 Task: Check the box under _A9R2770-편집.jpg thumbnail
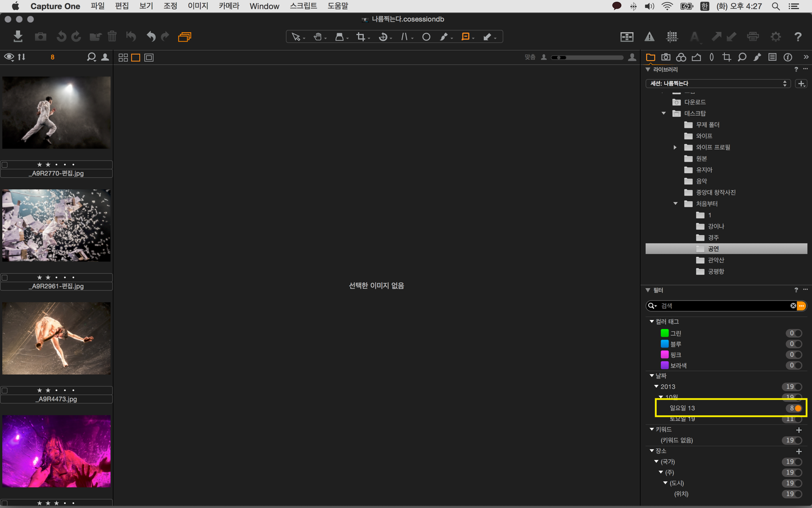(5, 165)
